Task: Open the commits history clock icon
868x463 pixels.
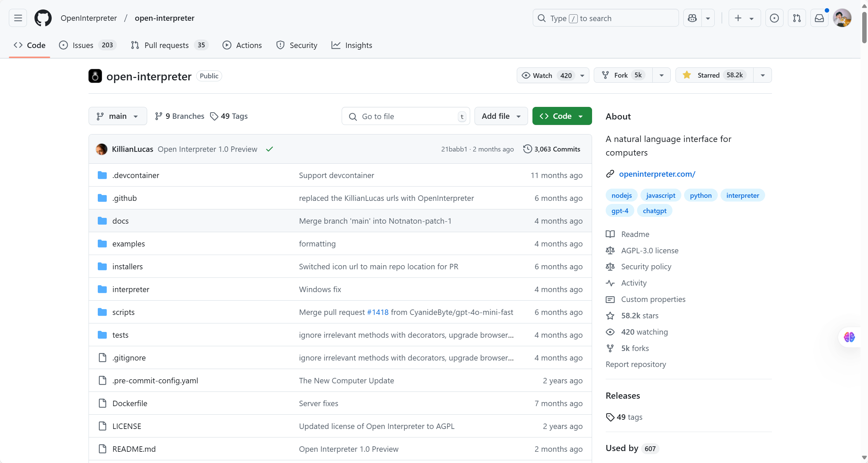Action: pos(527,149)
